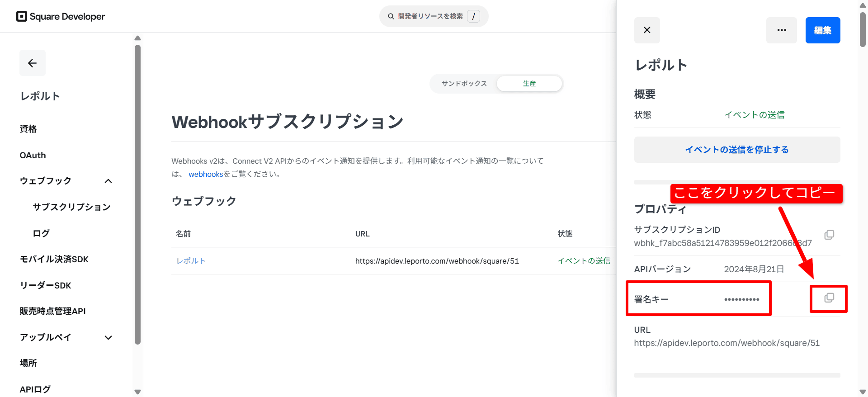Select サブスクリプション in the sidebar

[71, 207]
